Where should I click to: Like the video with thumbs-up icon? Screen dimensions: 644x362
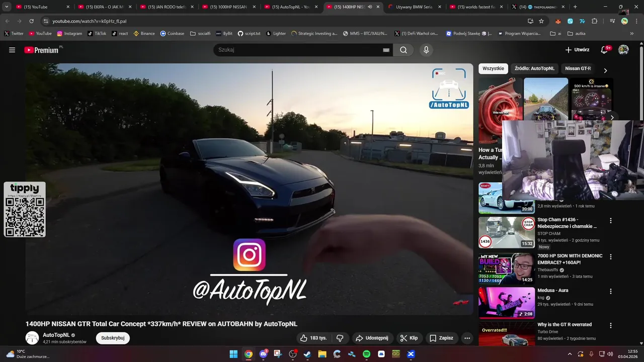click(x=313, y=338)
